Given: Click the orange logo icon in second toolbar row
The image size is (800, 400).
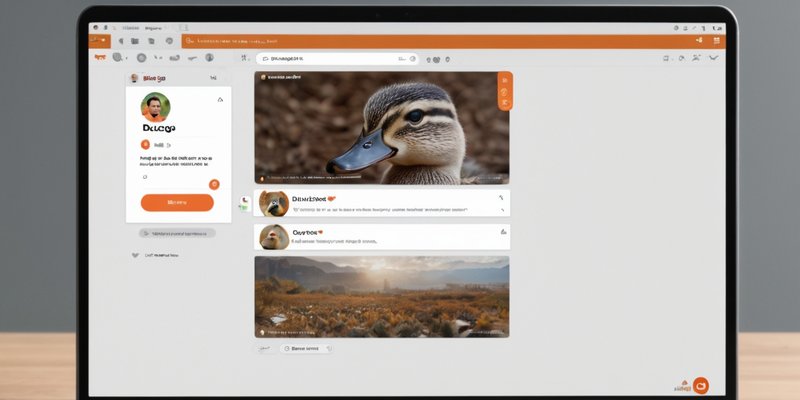Looking at the screenshot, I should pyautogui.click(x=100, y=58).
